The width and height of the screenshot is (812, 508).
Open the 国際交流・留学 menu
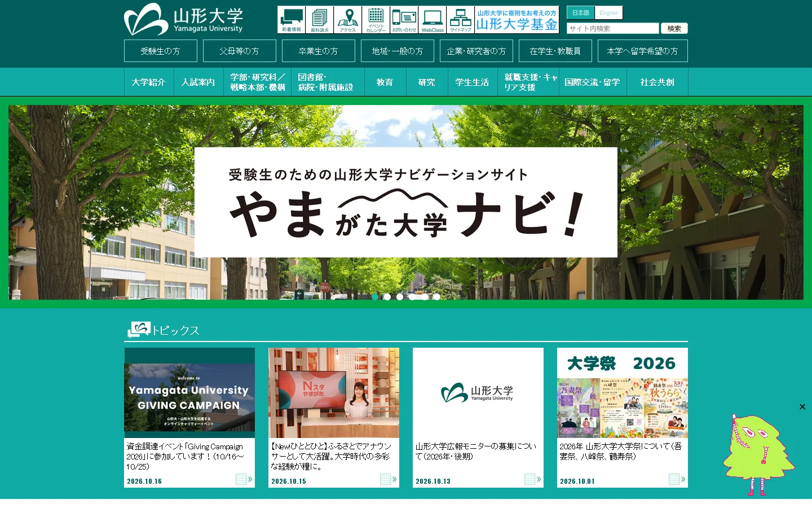593,82
